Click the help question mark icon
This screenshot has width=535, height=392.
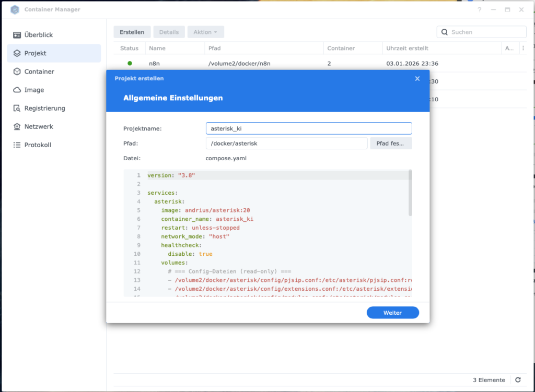480,9
